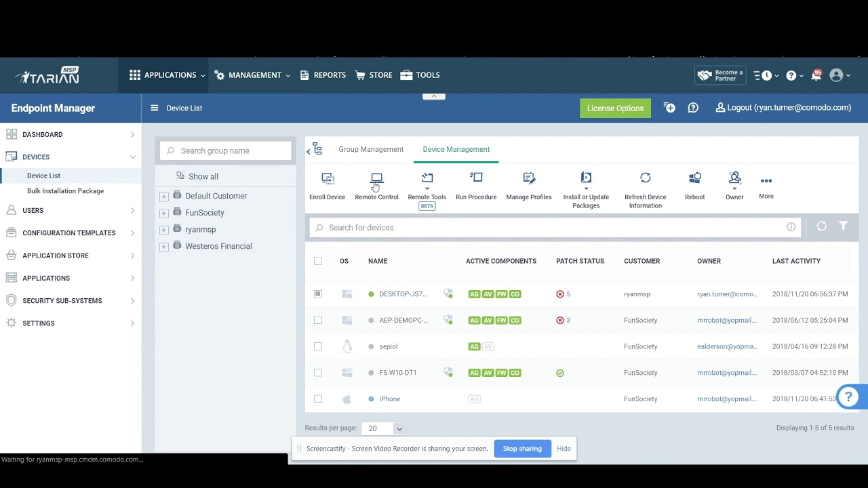Open the Settings sidebar item
This screenshot has height=488, width=868.
coord(71,324)
